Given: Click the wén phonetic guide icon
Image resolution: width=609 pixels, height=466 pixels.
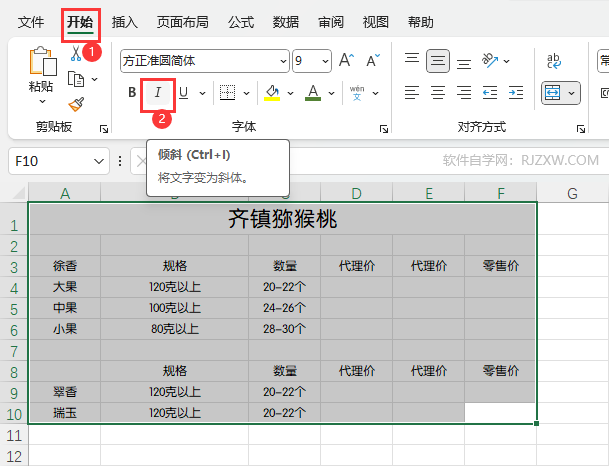Looking at the screenshot, I should click(357, 93).
